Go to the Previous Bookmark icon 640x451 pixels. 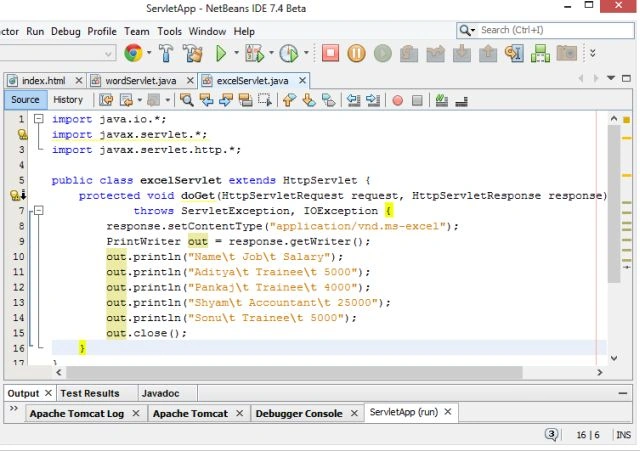(x=289, y=100)
